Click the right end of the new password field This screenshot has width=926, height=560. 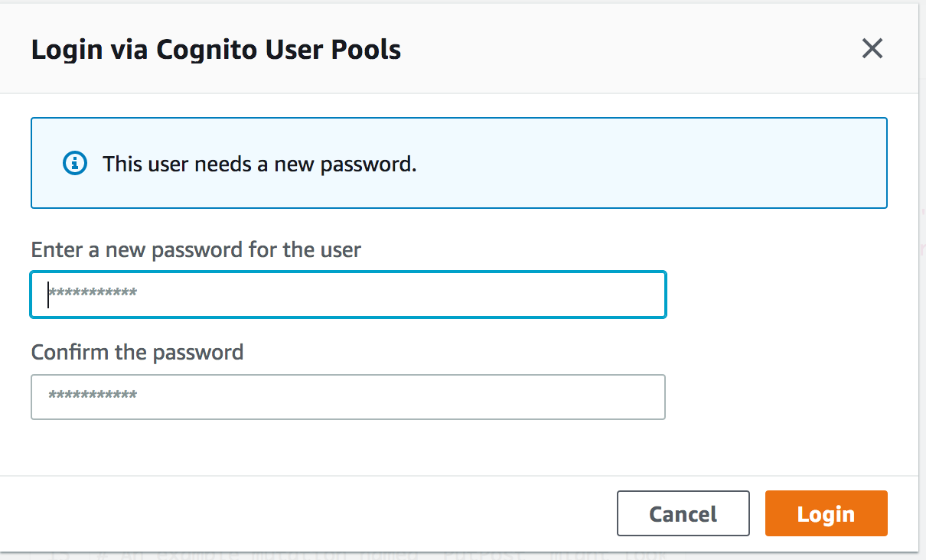[643, 295]
